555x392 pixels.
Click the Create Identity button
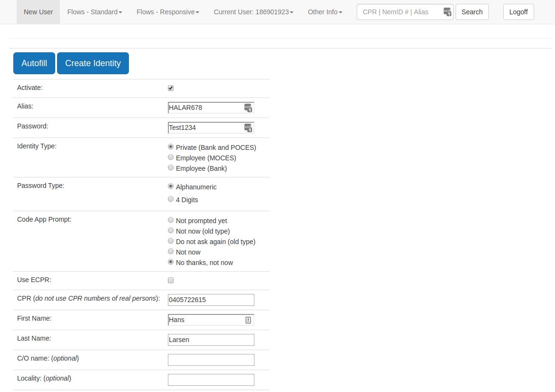[93, 63]
